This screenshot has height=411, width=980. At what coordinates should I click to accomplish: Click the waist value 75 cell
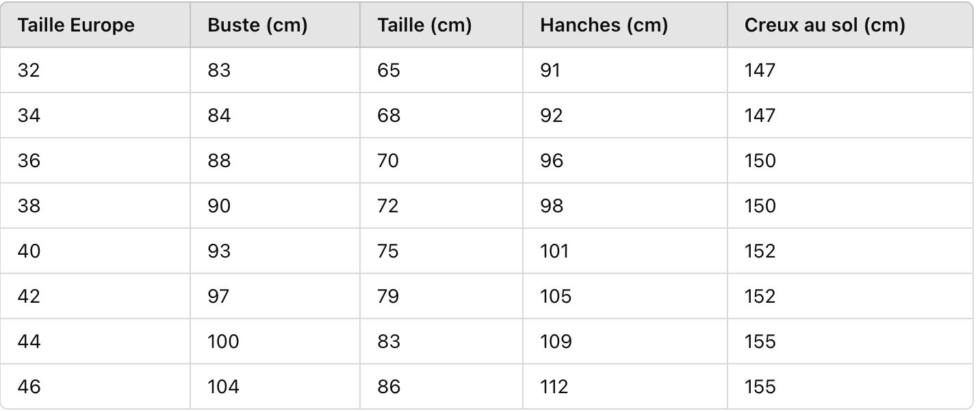(388, 251)
